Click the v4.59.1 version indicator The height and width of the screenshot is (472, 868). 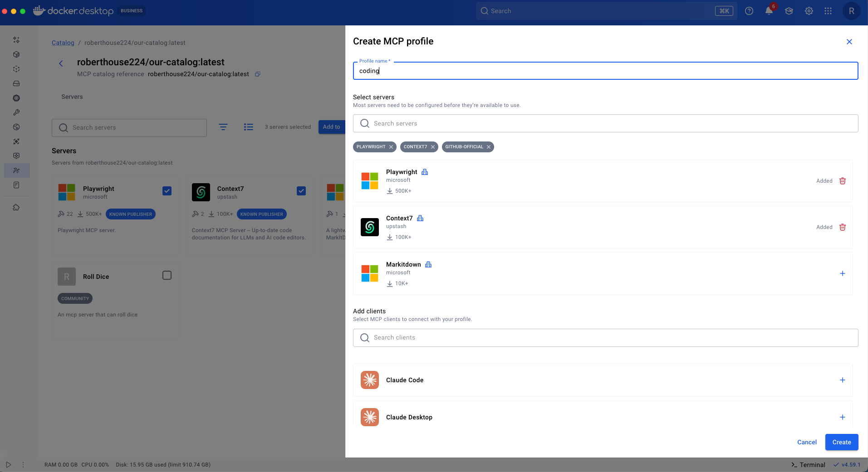click(847, 465)
